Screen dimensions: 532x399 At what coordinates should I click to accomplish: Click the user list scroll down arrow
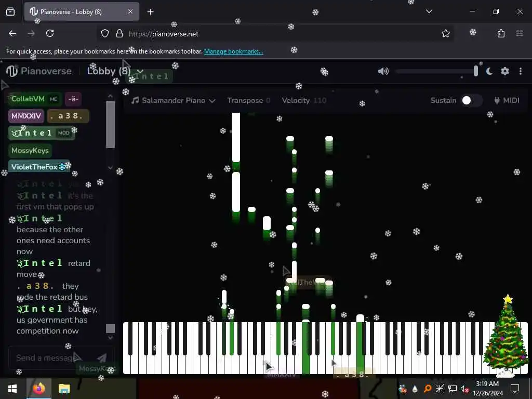(x=110, y=168)
